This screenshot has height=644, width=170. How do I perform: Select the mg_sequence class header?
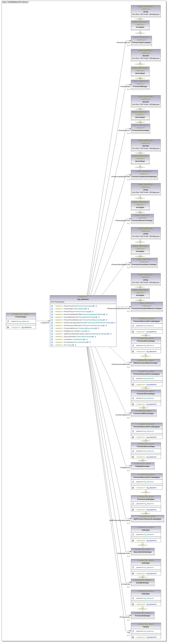coord(83,299)
